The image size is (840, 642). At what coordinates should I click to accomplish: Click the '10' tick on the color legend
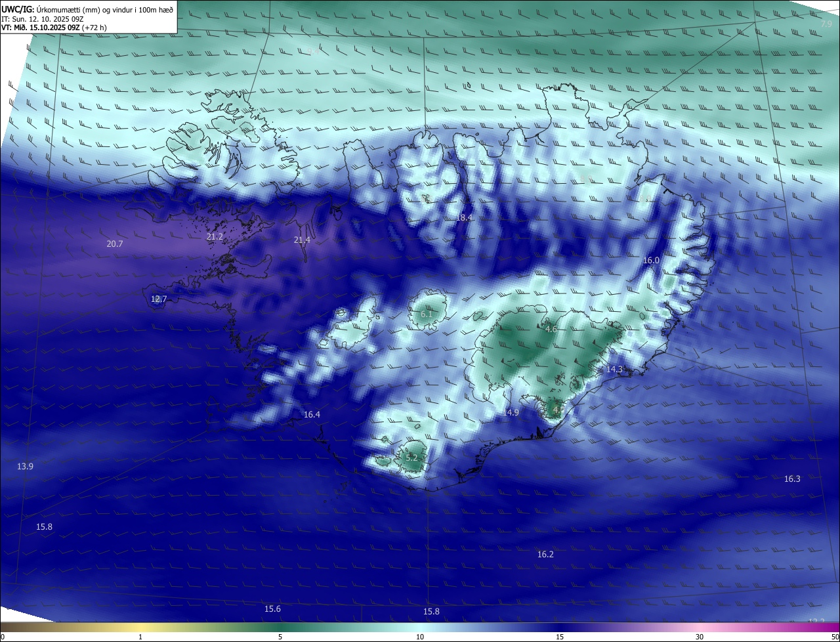(x=420, y=637)
